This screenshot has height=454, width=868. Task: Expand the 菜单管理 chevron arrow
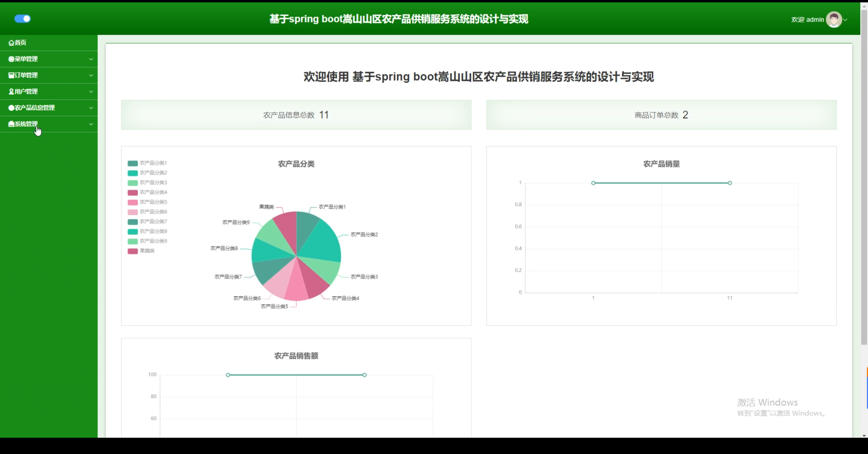click(x=91, y=59)
